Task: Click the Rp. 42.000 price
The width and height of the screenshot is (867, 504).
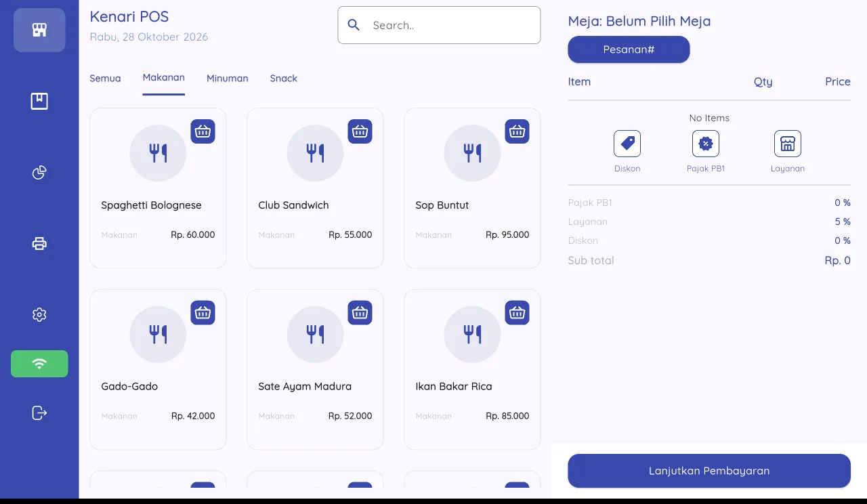Action: point(193,417)
